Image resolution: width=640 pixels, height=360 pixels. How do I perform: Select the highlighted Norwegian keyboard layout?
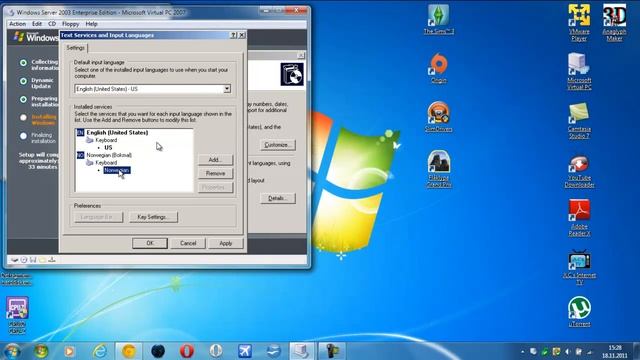coord(117,170)
